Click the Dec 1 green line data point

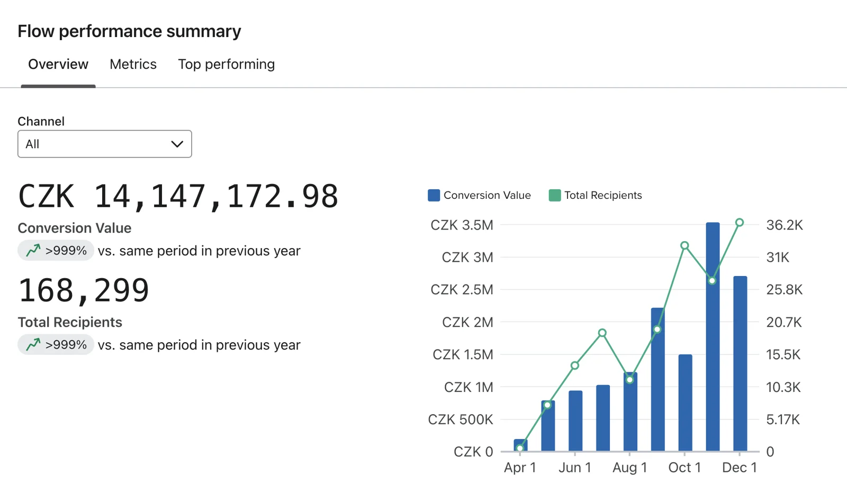(x=740, y=223)
